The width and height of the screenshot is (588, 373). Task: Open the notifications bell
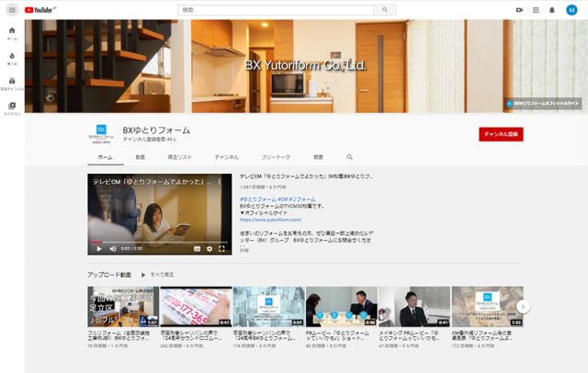coord(554,9)
